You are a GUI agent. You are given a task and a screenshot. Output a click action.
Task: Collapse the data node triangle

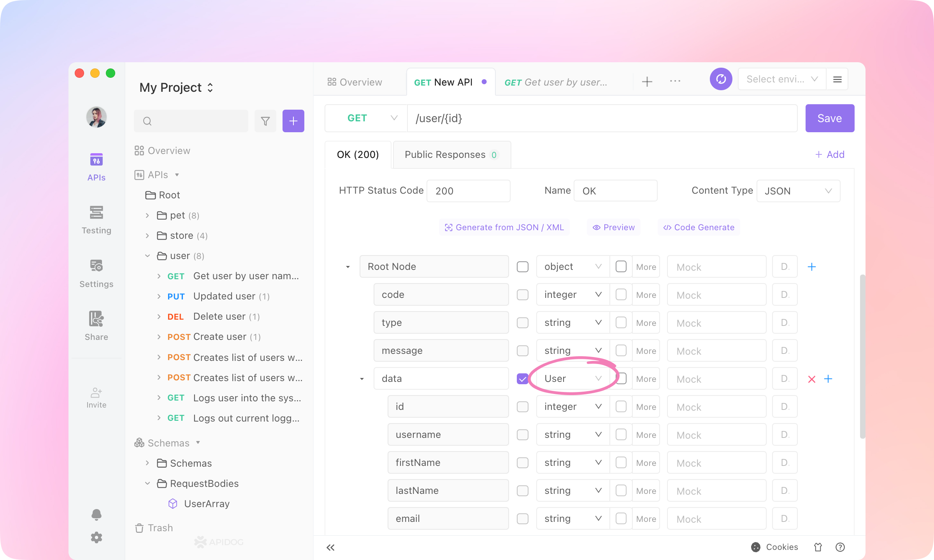coord(362,379)
